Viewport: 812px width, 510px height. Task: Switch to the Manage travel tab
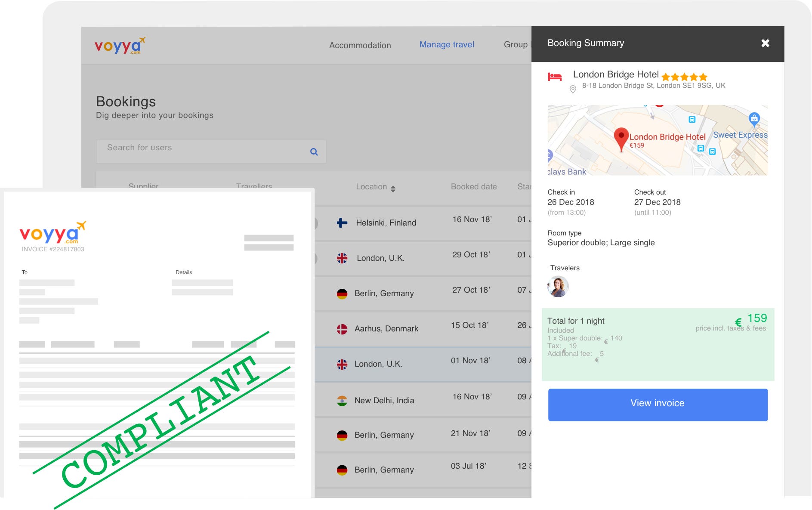coord(446,44)
